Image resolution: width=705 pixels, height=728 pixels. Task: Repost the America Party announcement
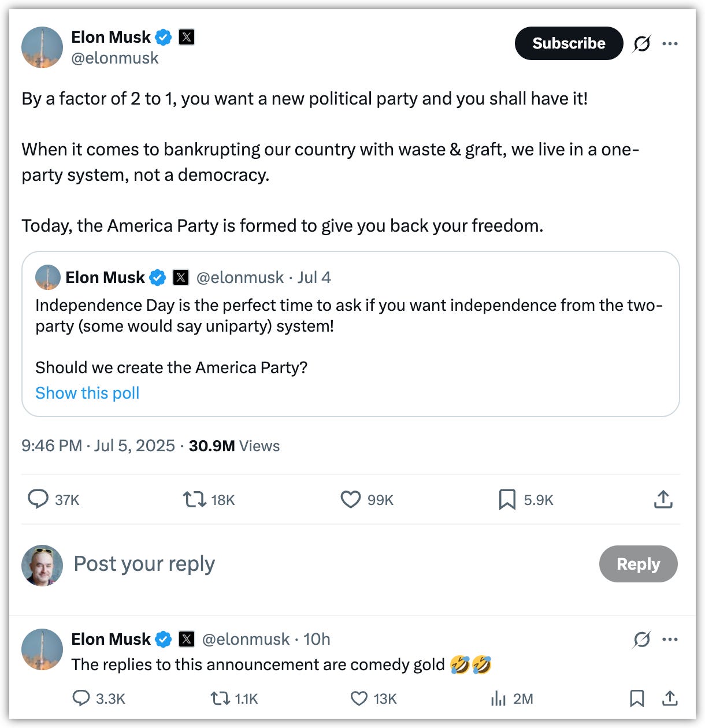(194, 499)
